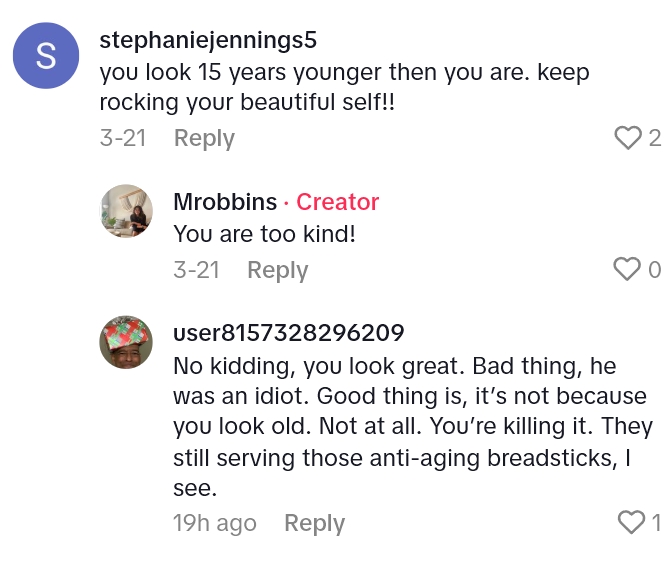Screen dimensions: 671x570
Task: Reply to stephaniejennings5's comment
Action: point(204,138)
